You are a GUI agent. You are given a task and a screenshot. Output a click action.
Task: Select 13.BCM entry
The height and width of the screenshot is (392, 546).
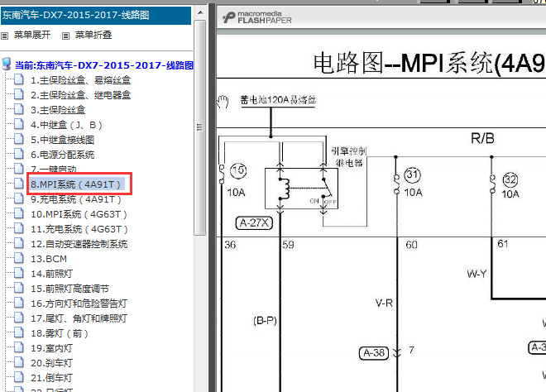click(49, 259)
